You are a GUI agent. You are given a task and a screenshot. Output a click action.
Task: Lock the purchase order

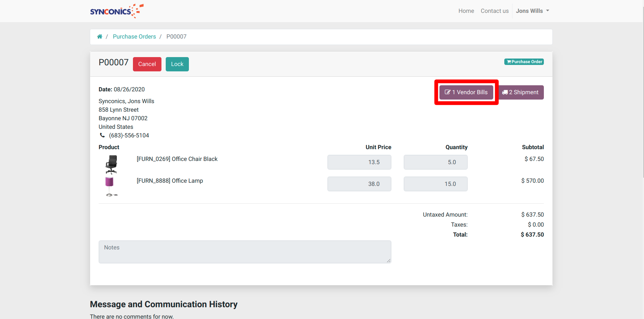click(x=177, y=64)
